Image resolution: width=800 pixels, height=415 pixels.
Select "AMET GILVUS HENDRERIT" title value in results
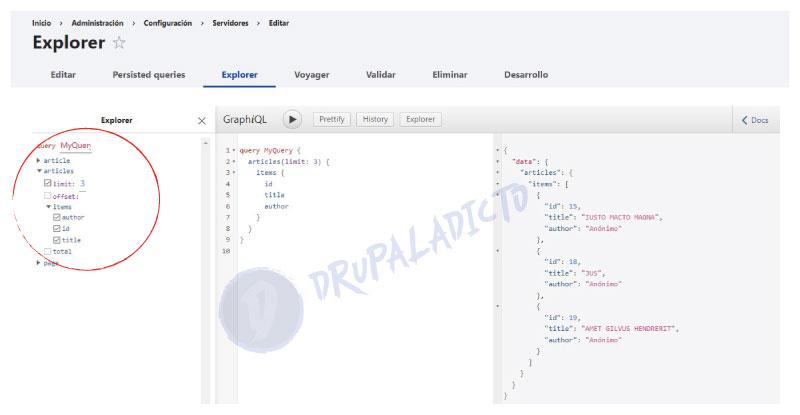pyautogui.click(x=628, y=329)
